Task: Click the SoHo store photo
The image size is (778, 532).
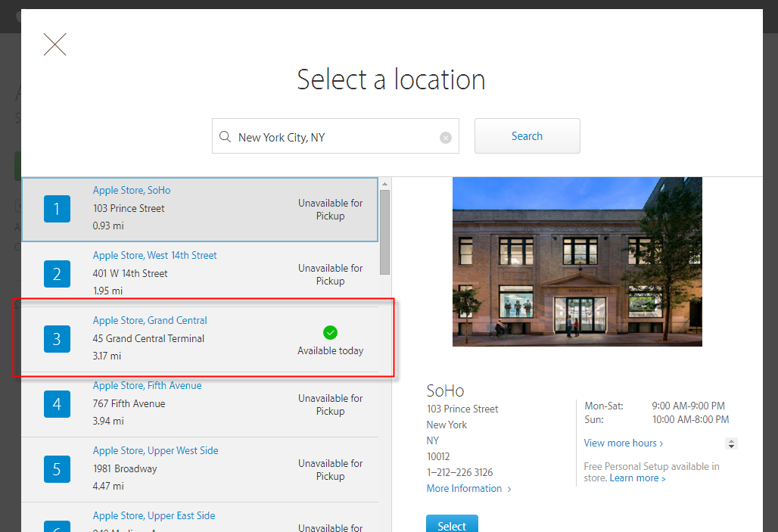Action: pyautogui.click(x=577, y=262)
